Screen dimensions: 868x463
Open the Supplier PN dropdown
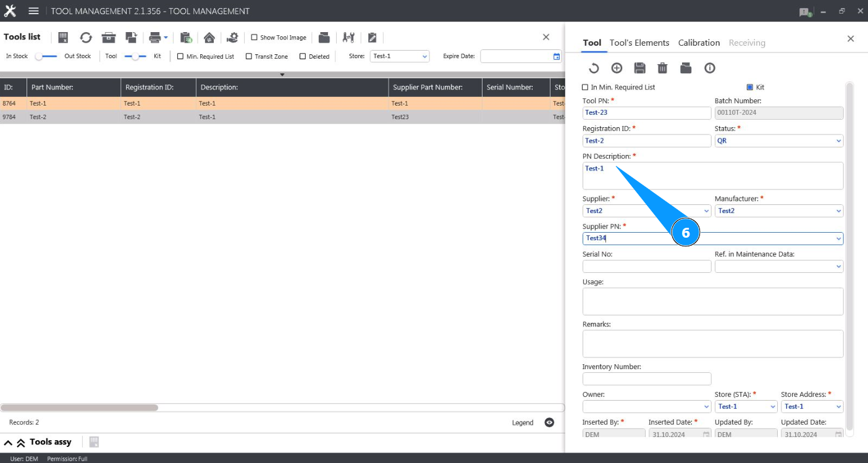[838, 238]
